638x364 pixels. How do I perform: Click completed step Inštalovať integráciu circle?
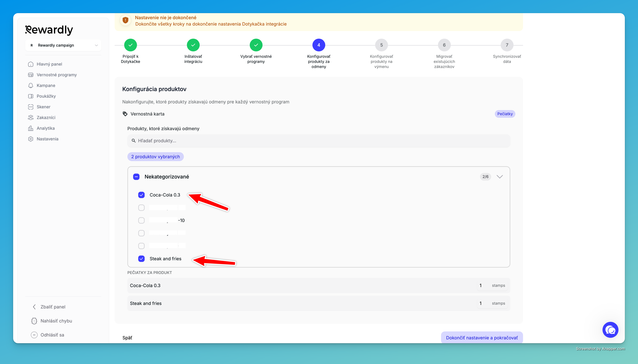click(193, 45)
